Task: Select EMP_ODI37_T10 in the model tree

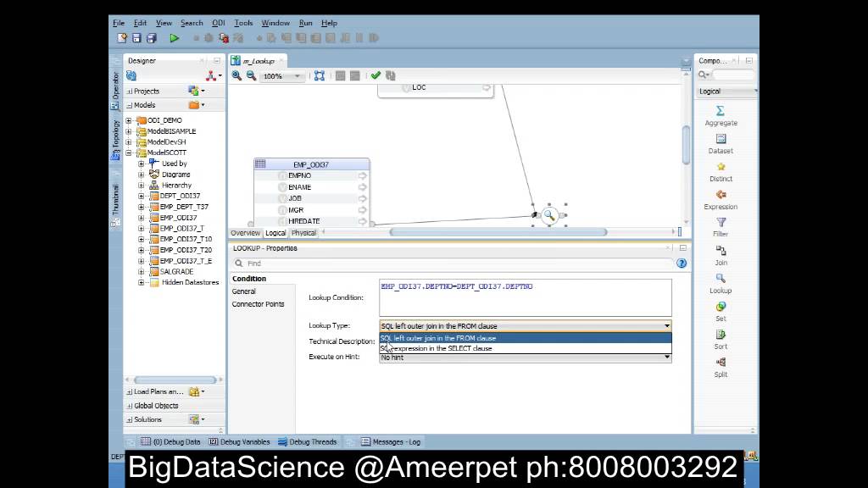Action: (186, 239)
